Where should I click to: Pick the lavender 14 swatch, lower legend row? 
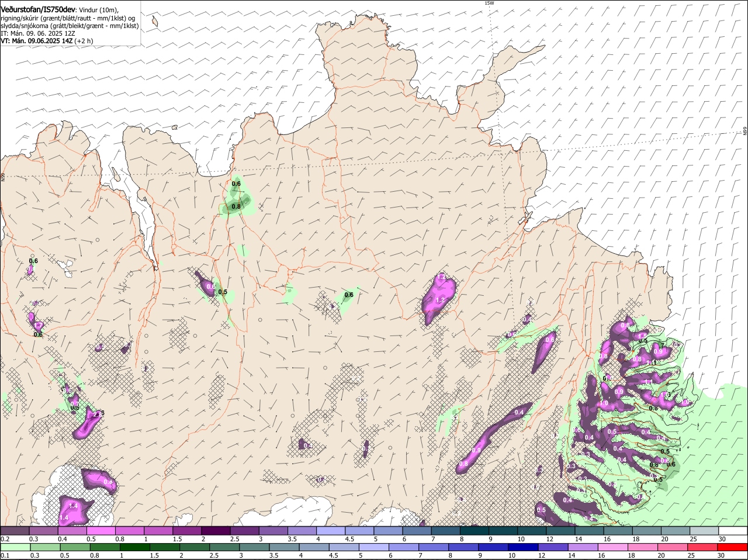coord(583,548)
